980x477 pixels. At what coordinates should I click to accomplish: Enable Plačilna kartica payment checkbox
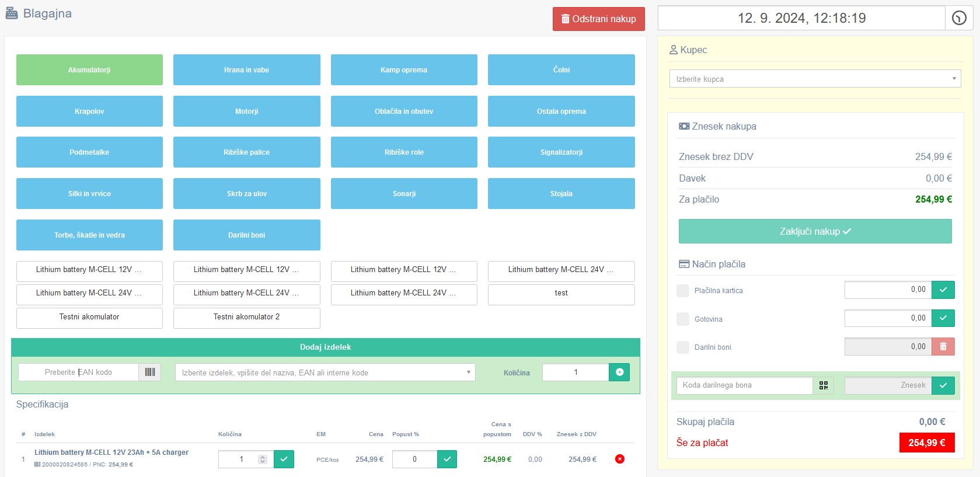pyautogui.click(x=682, y=291)
